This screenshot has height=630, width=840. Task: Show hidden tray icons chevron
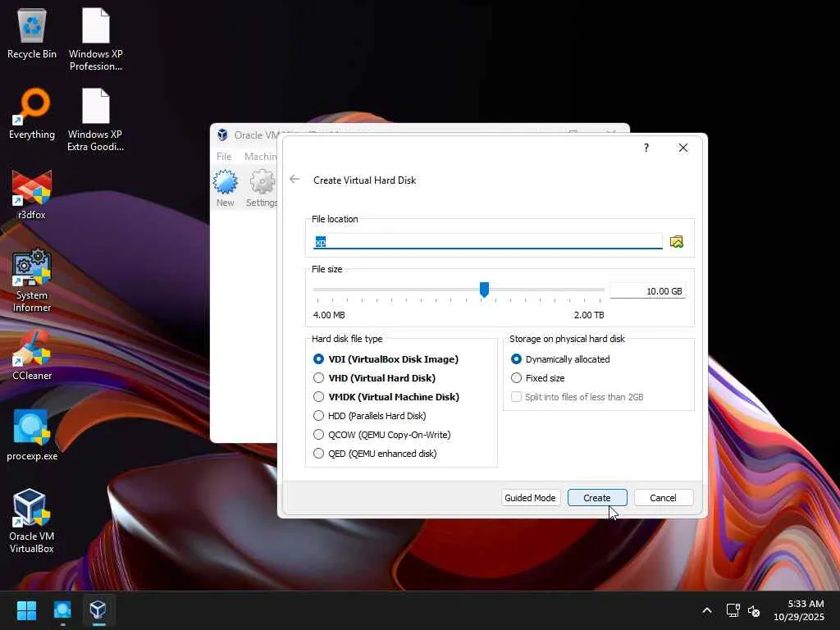[x=707, y=610]
